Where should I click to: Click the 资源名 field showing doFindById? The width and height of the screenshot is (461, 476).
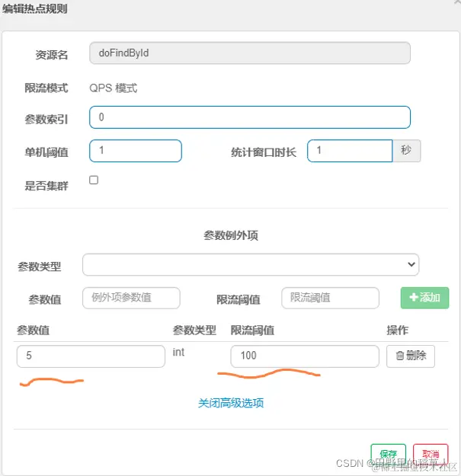coord(250,53)
